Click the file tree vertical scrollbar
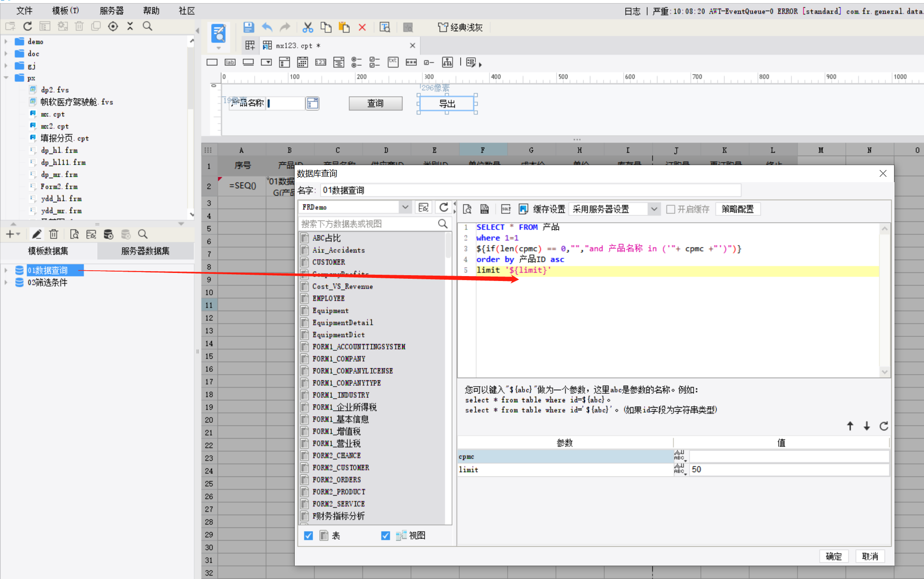924x579 pixels. (x=191, y=128)
